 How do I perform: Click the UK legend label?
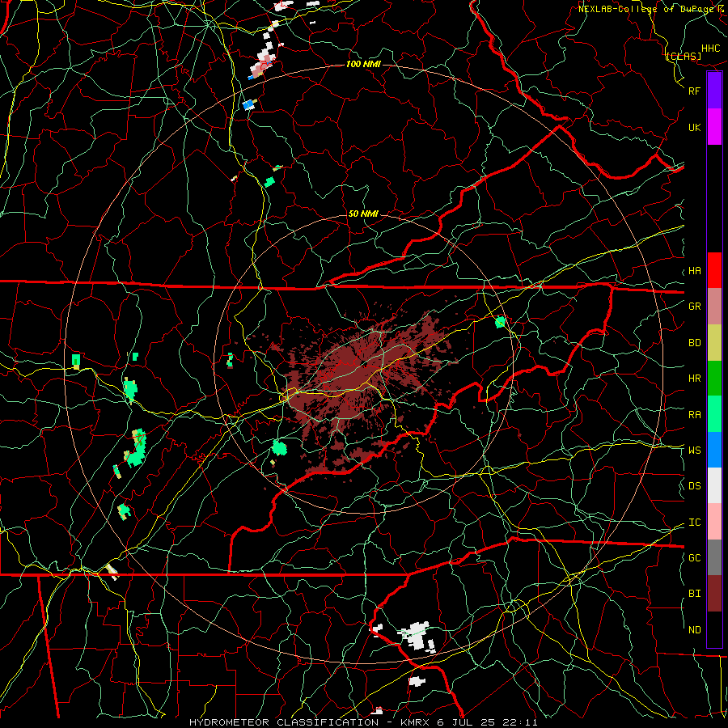click(695, 127)
